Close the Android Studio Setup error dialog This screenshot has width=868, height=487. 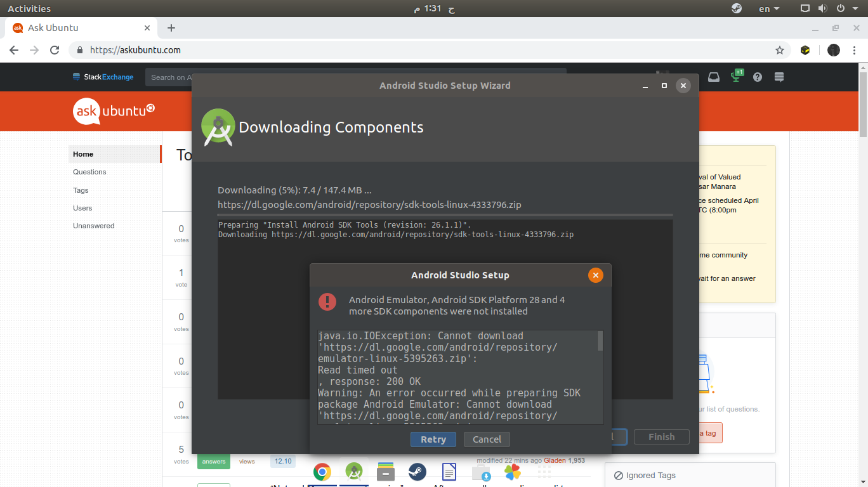pos(595,275)
